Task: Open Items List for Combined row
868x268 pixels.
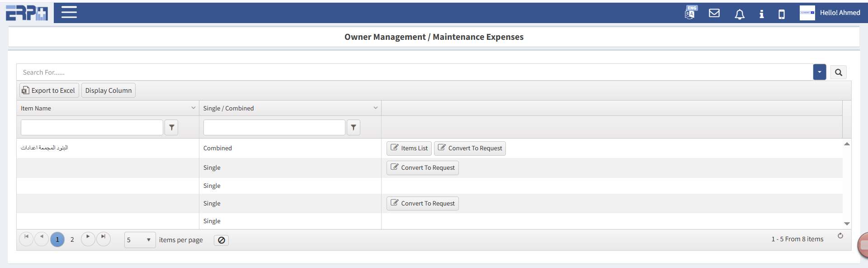Action: (409, 148)
